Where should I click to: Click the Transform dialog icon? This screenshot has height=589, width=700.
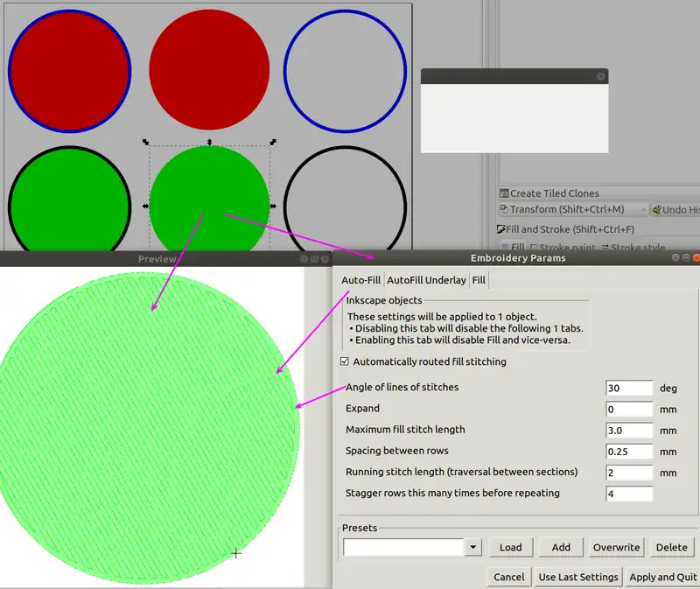click(x=504, y=210)
